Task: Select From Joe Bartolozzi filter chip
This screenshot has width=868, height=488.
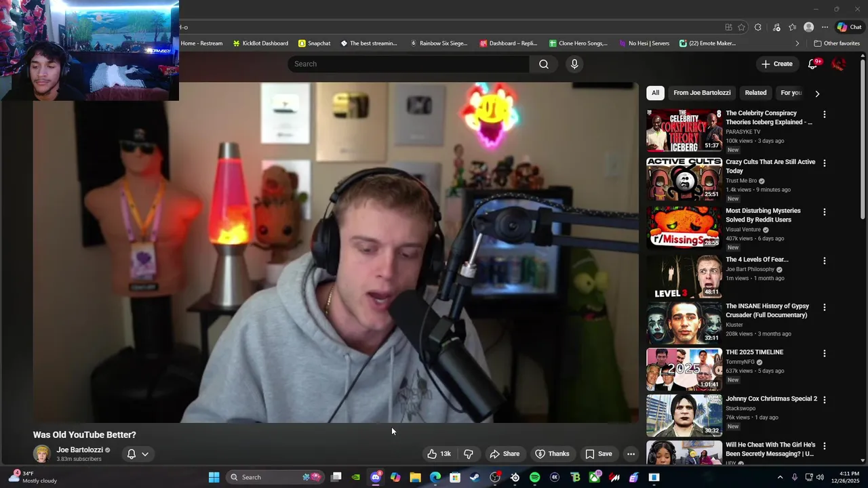Action: pyautogui.click(x=702, y=93)
